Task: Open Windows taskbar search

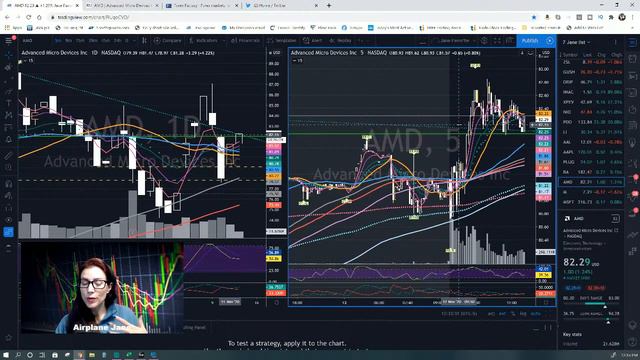Action: (x=18, y=355)
